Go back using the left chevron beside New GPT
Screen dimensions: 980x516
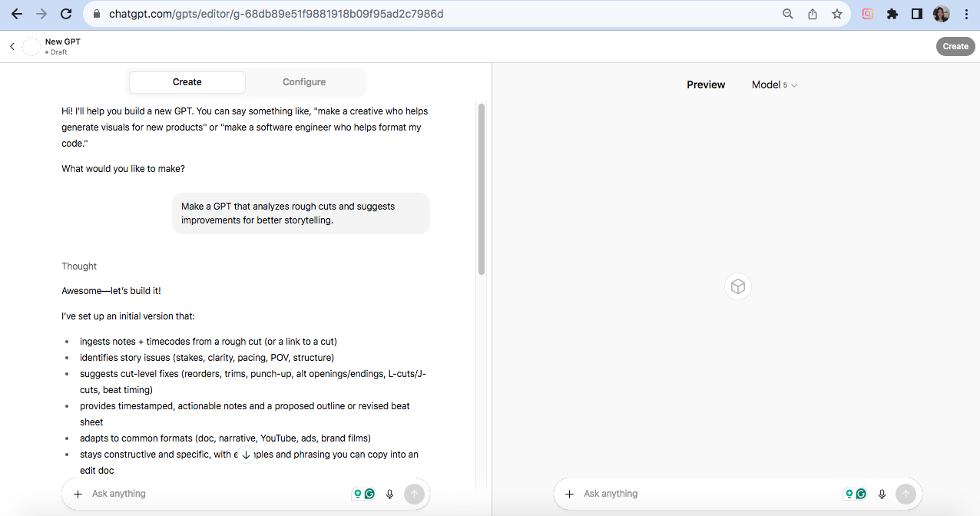click(x=12, y=47)
